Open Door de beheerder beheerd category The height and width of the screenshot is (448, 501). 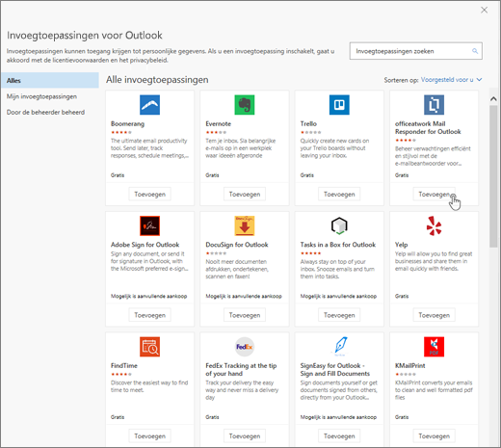pos(45,113)
